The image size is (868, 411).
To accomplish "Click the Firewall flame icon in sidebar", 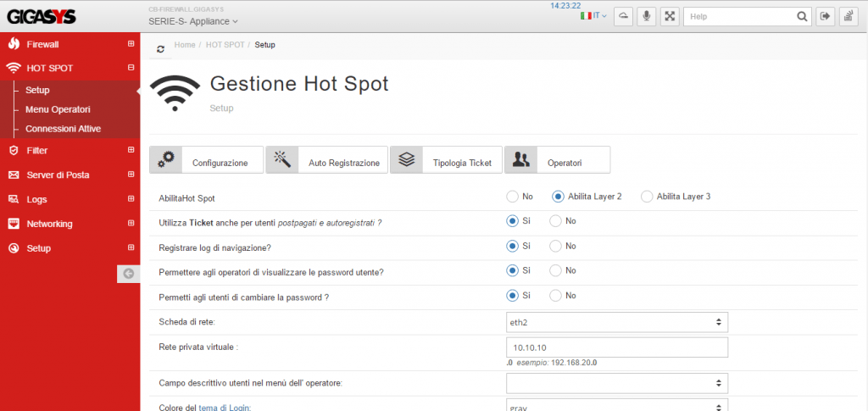I will point(14,44).
